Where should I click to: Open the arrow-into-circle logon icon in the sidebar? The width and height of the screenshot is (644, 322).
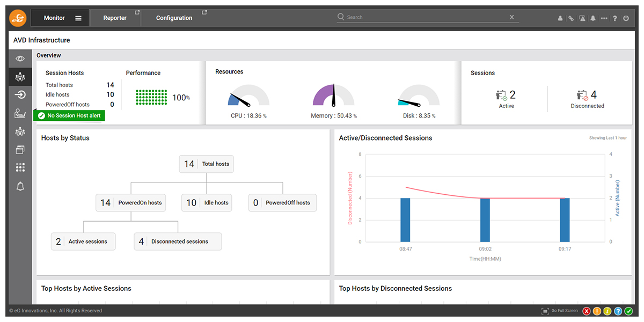pyautogui.click(x=20, y=95)
